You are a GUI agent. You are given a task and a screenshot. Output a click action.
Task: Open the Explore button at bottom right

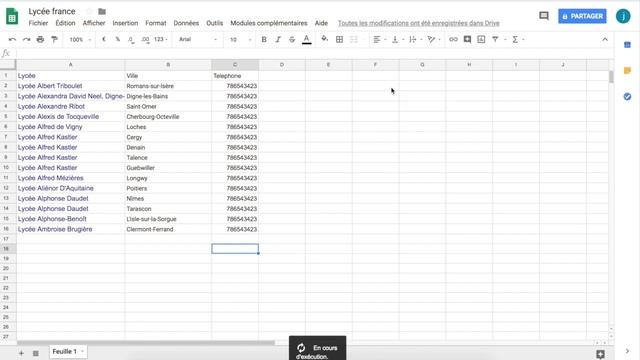click(x=600, y=354)
